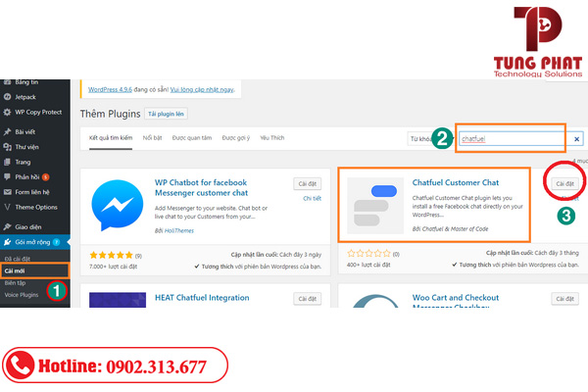Switch to Nổi bật tab

pyautogui.click(x=152, y=138)
